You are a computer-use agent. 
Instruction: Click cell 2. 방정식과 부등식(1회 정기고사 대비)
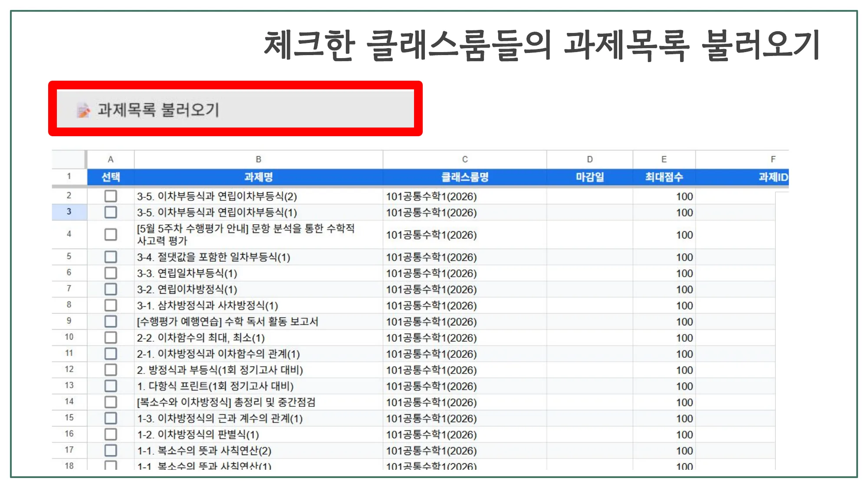point(259,370)
